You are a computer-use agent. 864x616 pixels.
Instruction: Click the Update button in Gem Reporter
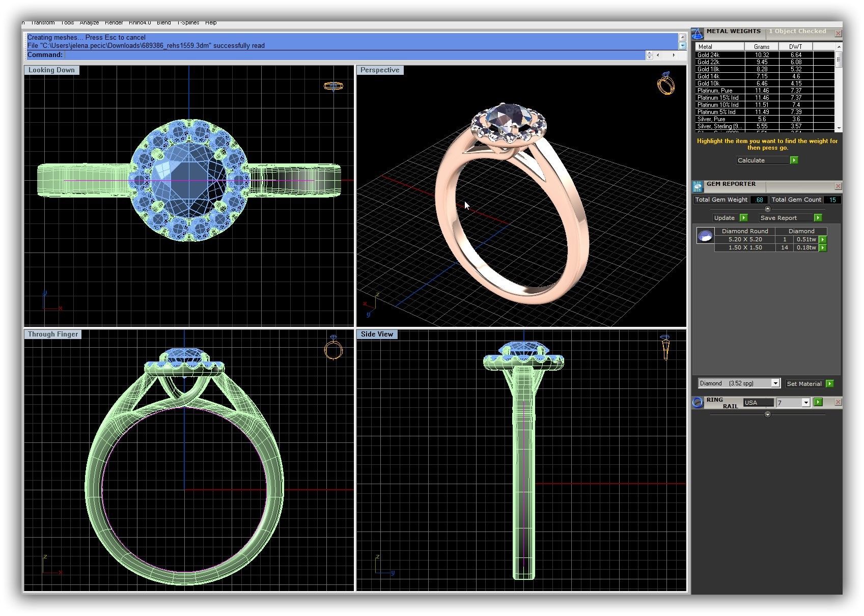724,218
